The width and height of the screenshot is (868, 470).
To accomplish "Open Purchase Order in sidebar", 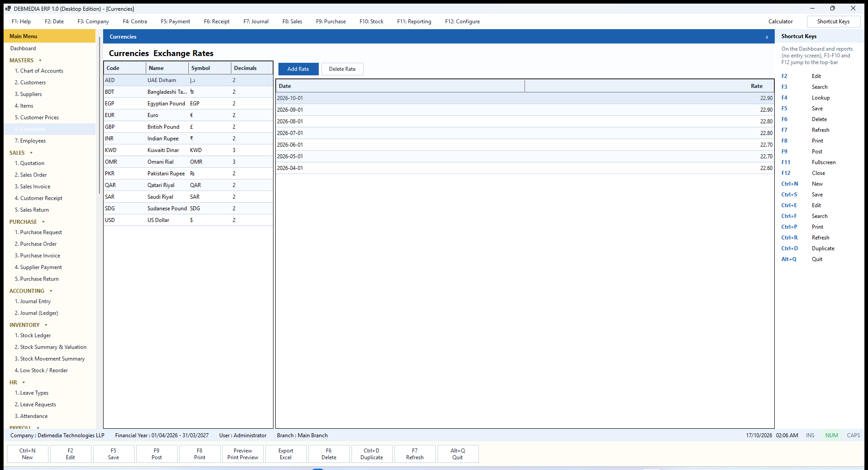I will pos(36,244).
